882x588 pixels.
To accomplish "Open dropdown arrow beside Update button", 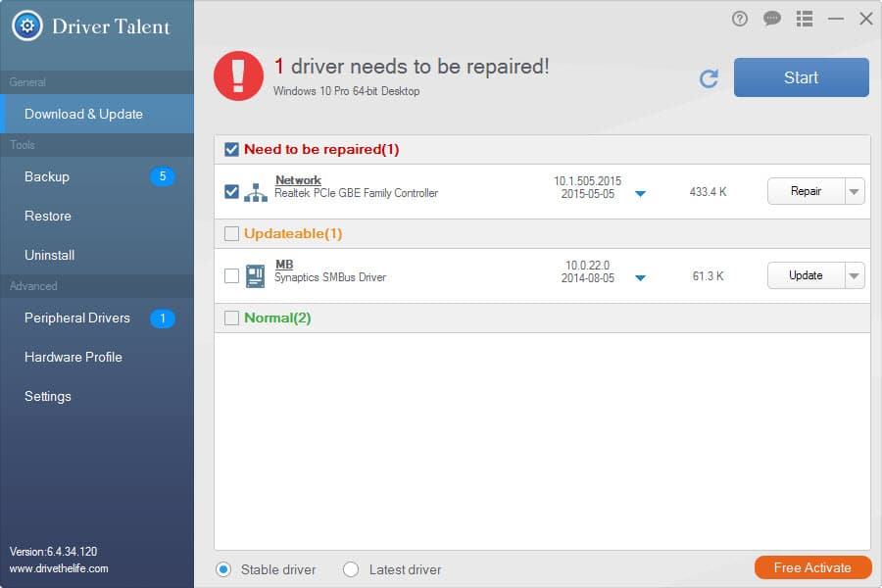I will tap(855, 276).
